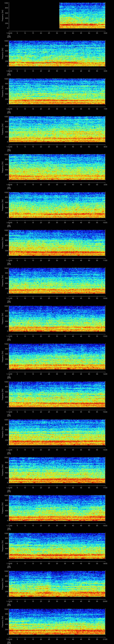Click the '12:00' end-of-axis time label
The image size is (114, 644).
105,298
